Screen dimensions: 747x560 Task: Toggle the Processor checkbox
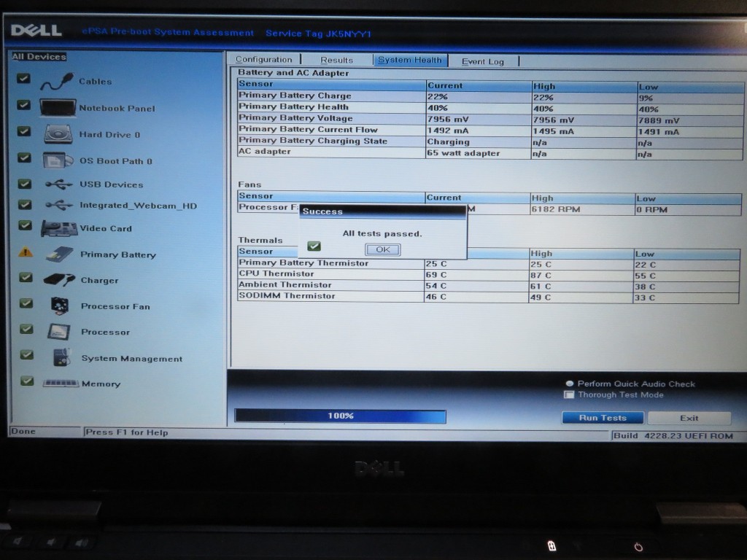click(27, 329)
